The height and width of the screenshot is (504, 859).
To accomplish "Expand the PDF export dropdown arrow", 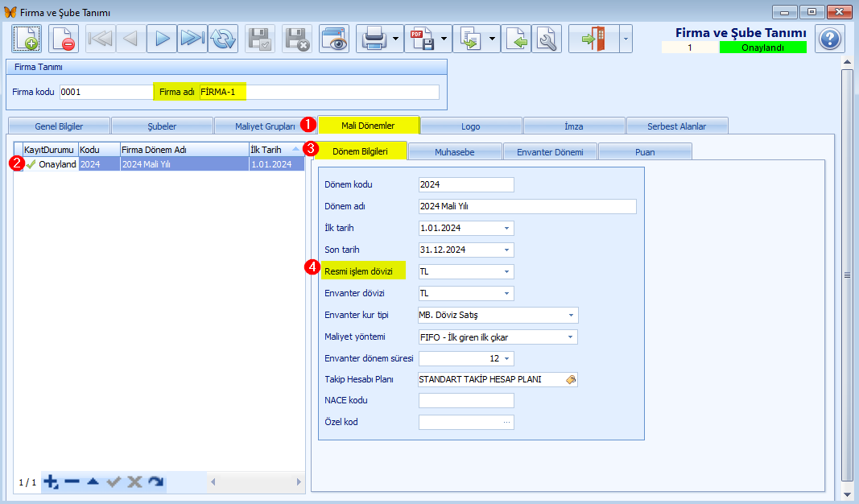I will click(444, 39).
